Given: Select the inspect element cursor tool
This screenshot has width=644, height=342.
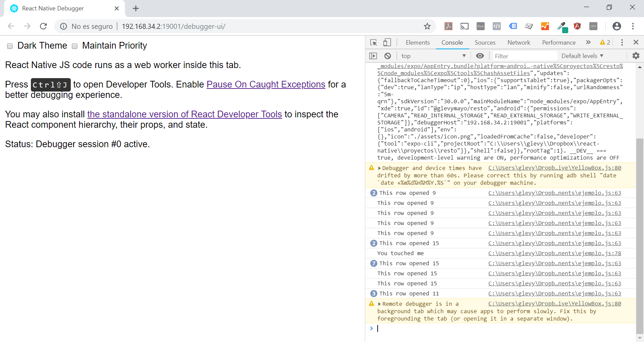Looking at the screenshot, I should (373, 42).
